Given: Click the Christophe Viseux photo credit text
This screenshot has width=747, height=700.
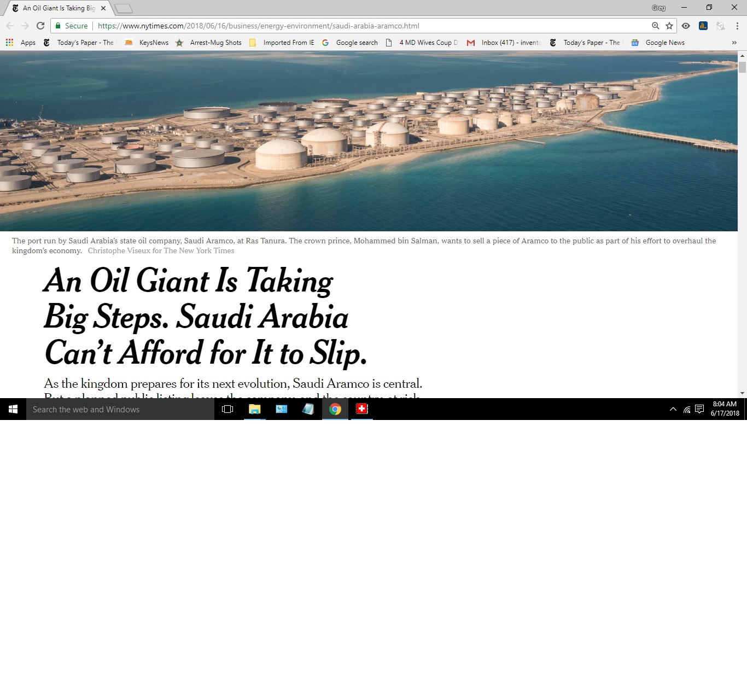Looking at the screenshot, I should click(161, 250).
